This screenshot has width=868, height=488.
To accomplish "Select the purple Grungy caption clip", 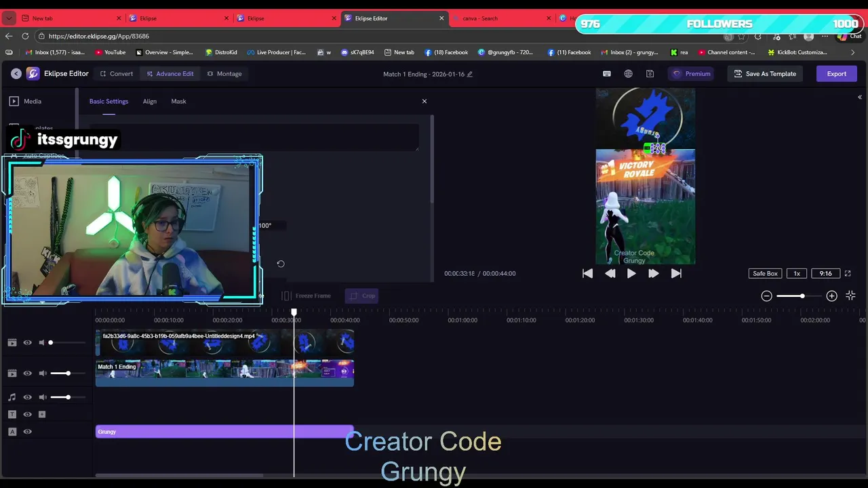I will (224, 432).
